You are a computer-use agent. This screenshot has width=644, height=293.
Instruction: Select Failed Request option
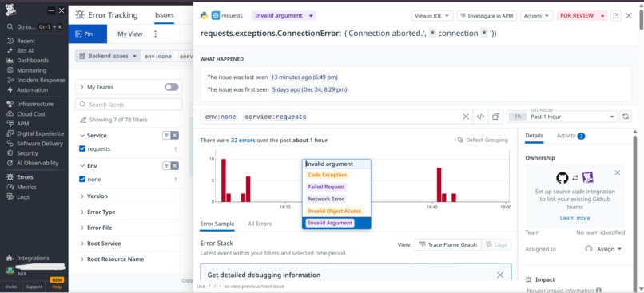pyautogui.click(x=327, y=187)
